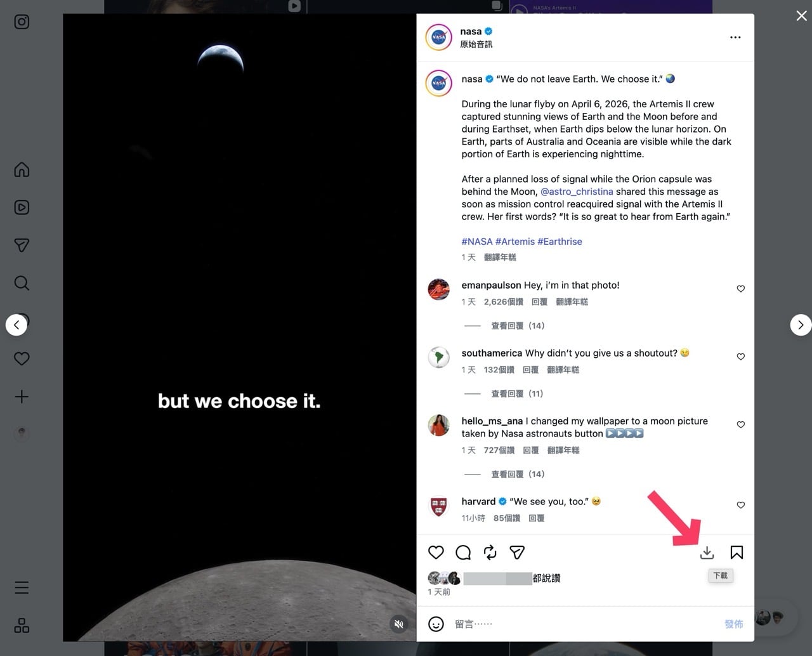Click the download icon beside the bookmark

coord(707,553)
